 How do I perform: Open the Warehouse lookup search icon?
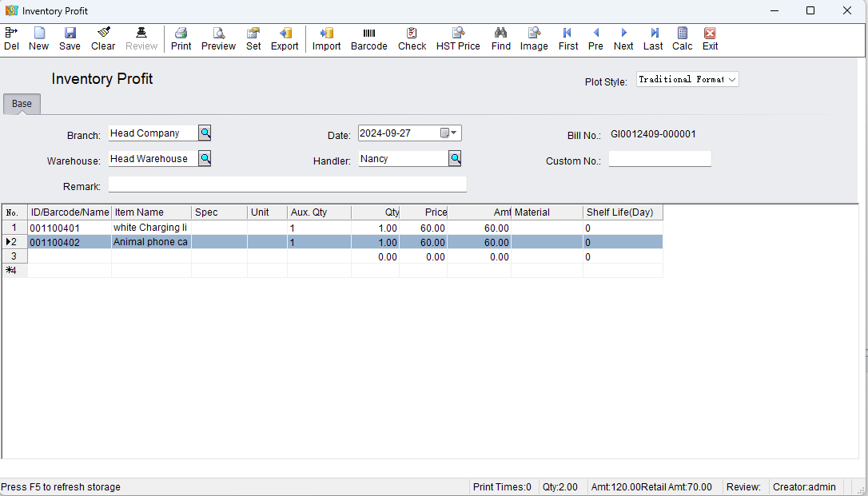205,159
